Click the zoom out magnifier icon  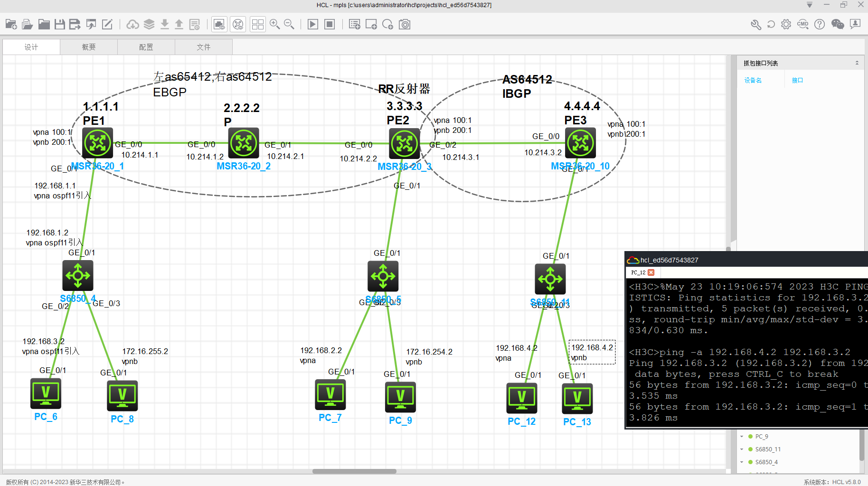point(289,24)
